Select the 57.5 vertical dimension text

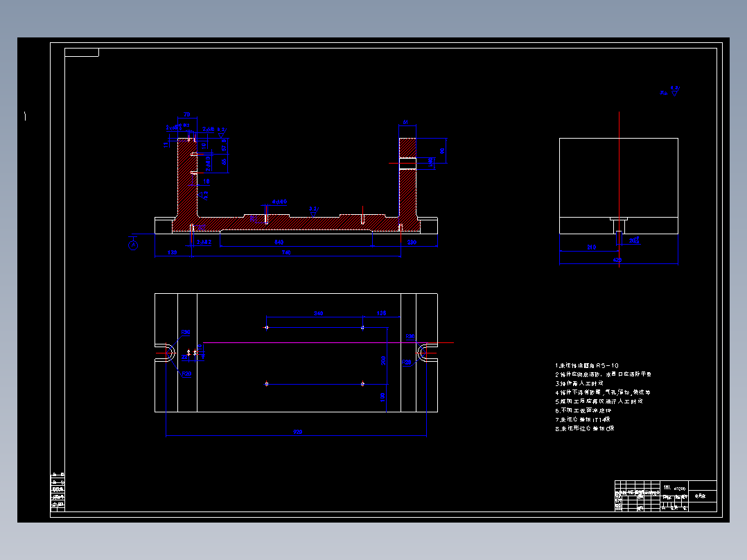tap(224, 146)
